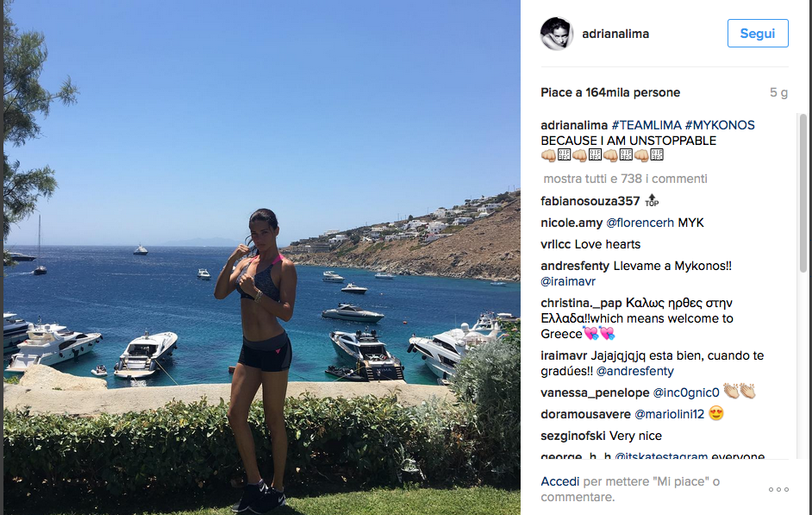Click the @florencerh mention

coord(640,223)
